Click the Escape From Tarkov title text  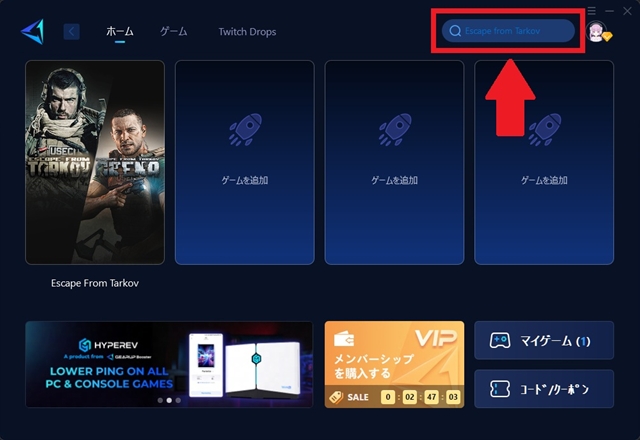95,283
